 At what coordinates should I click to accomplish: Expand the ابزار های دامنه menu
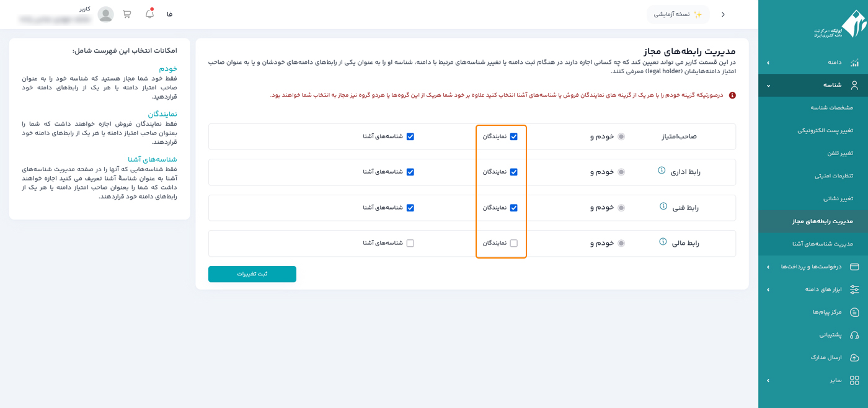pyautogui.click(x=813, y=290)
